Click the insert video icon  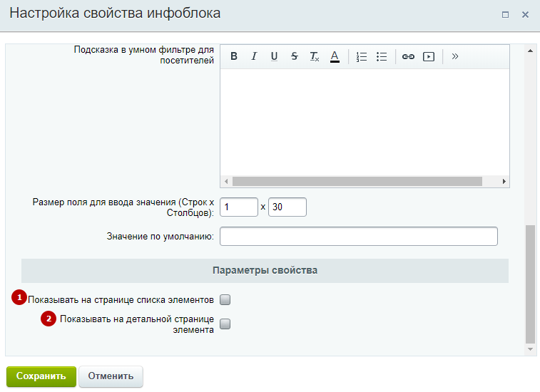pyautogui.click(x=428, y=56)
